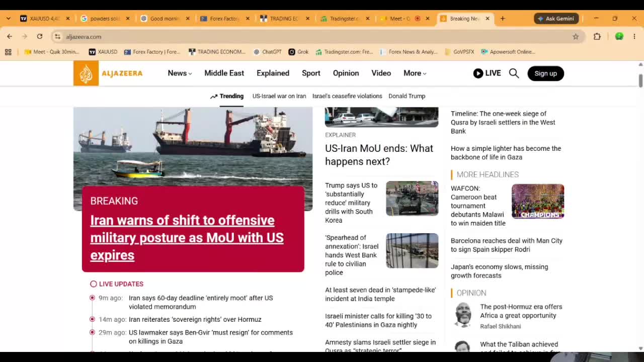Open the Explained section
This screenshot has height=362, width=644.
[x=273, y=73]
